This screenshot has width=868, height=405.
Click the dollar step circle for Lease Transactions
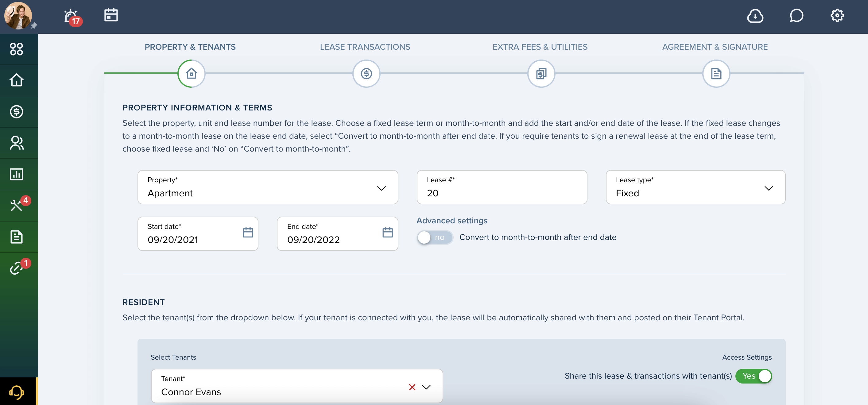[x=366, y=73]
